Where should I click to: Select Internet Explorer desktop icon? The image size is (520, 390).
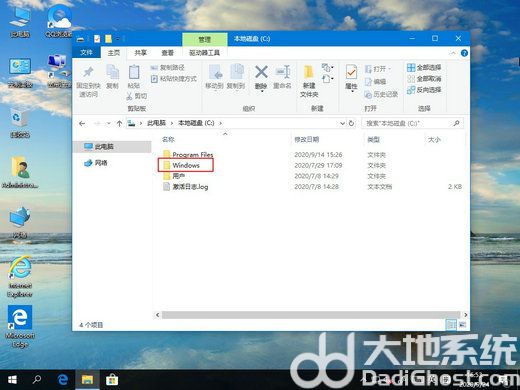point(20,277)
